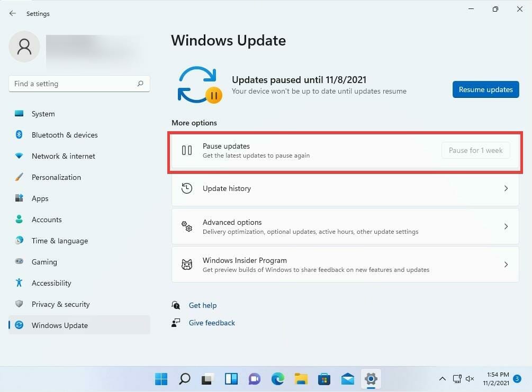Click the Personalization paintbrush icon
The height and width of the screenshot is (392, 532).
click(x=19, y=177)
